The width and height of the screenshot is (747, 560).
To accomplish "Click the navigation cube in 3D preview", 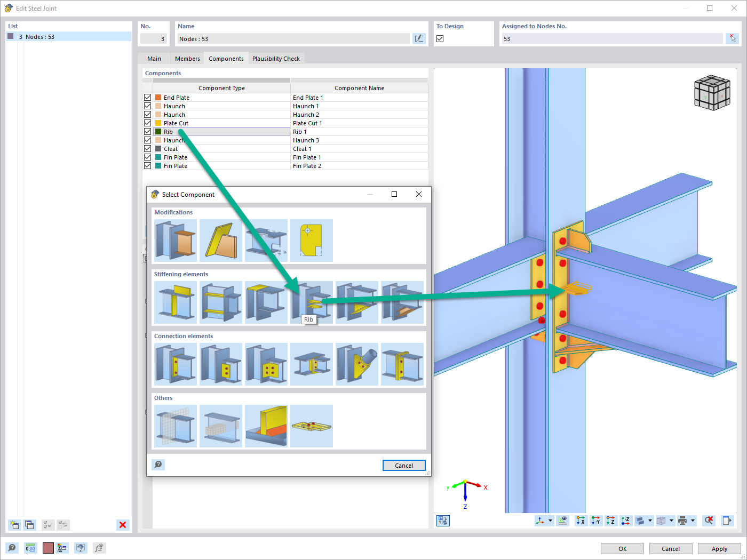I will (712, 93).
